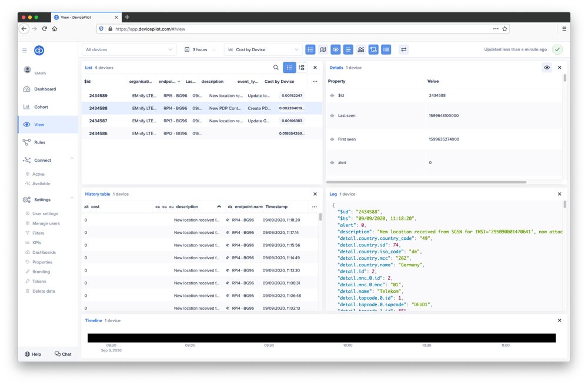Open Active connections
The image size is (588, 385).
pyautogui.click(x=38, y=174)
